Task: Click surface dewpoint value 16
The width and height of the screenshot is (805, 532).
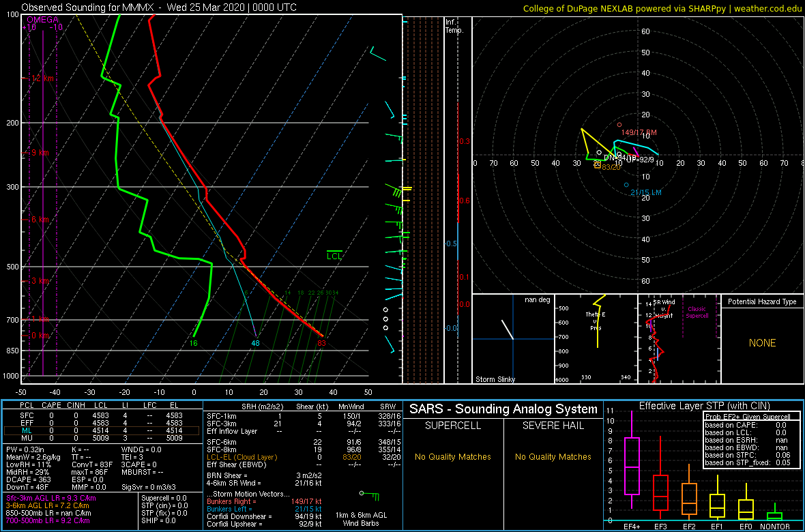Action: pos(193,343)
